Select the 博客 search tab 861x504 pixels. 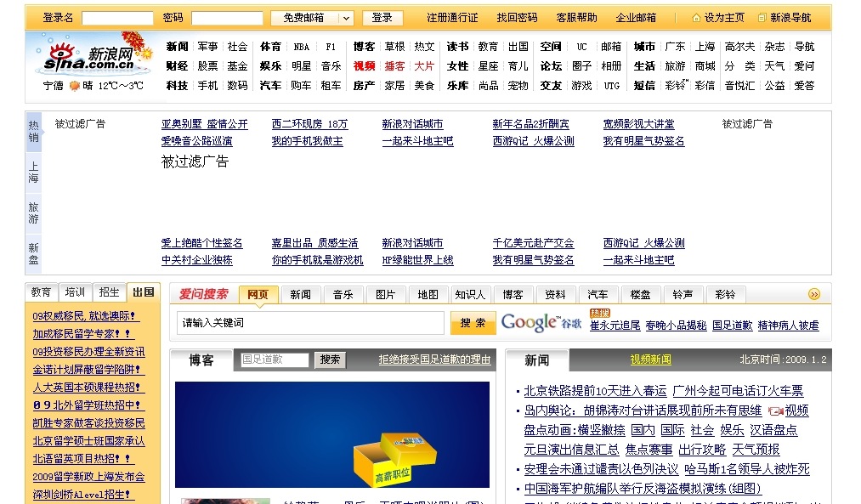tap(513, 294)
